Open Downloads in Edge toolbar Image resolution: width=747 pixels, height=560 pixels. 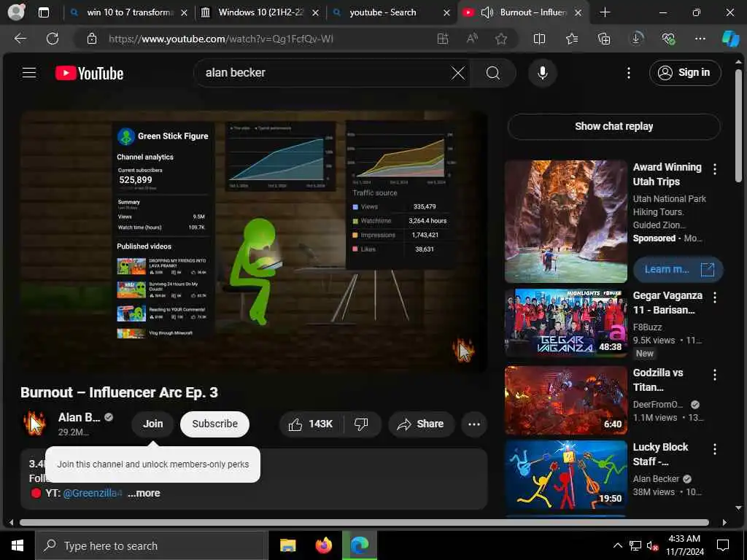(x=636, y=39)
